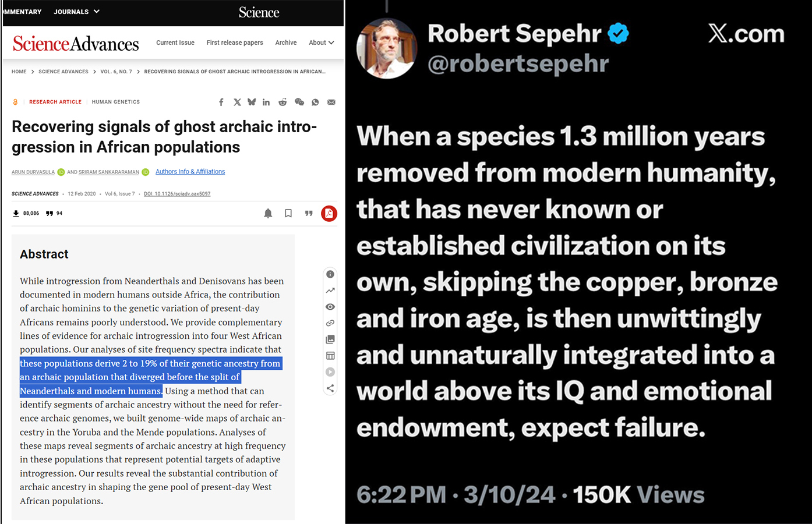This screenshot has height=524, width=812.
Task: Open the article DOI link
Action: click(x=177, y=194)
